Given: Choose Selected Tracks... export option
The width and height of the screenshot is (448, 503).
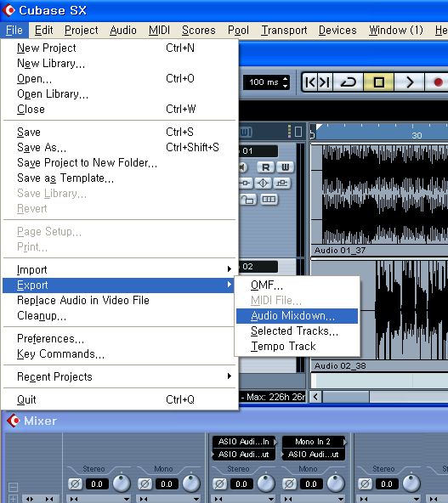Looking at the screenshot, I should [x=297, y=331].
